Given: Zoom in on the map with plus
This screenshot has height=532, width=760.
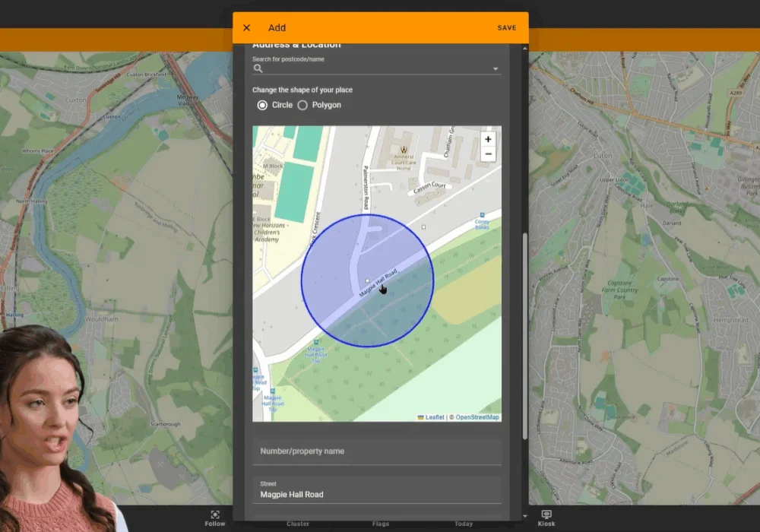Looking at the screenshot, I should [x=488, y=139].
